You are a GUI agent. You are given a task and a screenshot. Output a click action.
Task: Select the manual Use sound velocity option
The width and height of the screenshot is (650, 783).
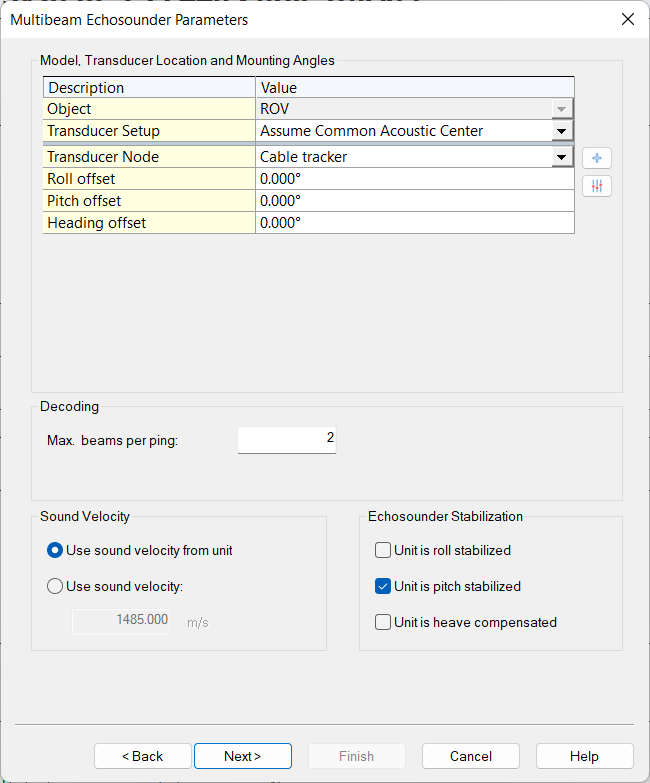[x=55, y=586]
